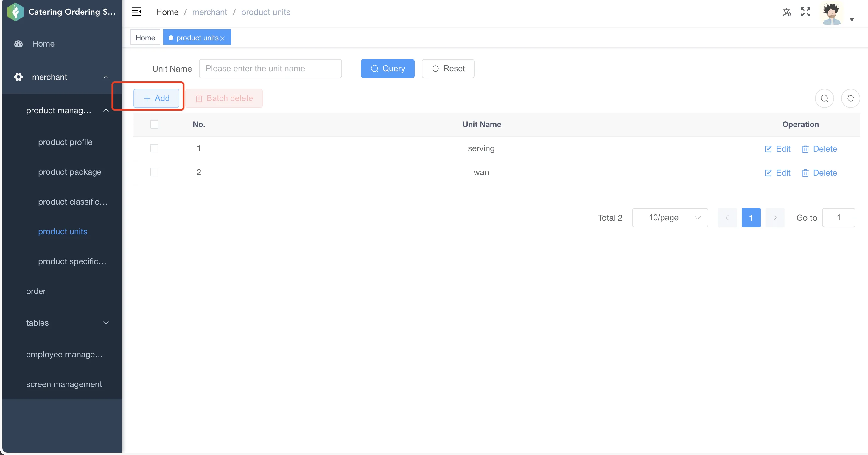Close the product units tab
Screen dimensions: 868x455
point(222,38)
